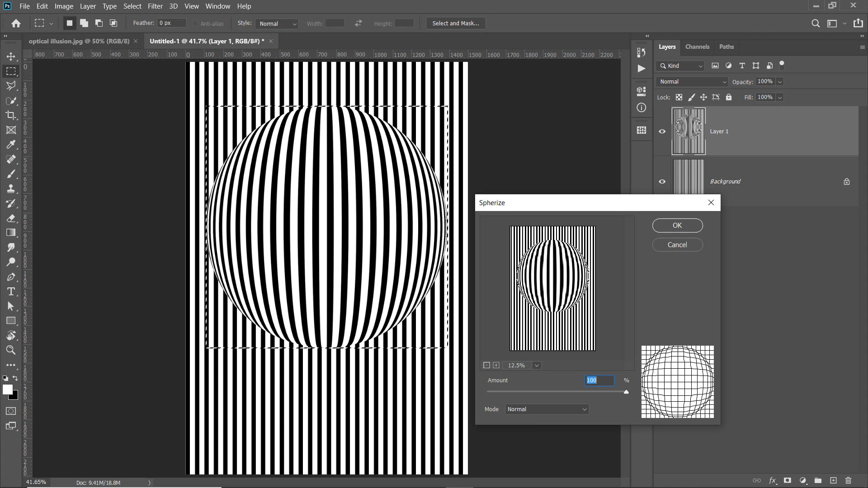Open the layer blend mode Normal dropdown

tap(692, 82)
